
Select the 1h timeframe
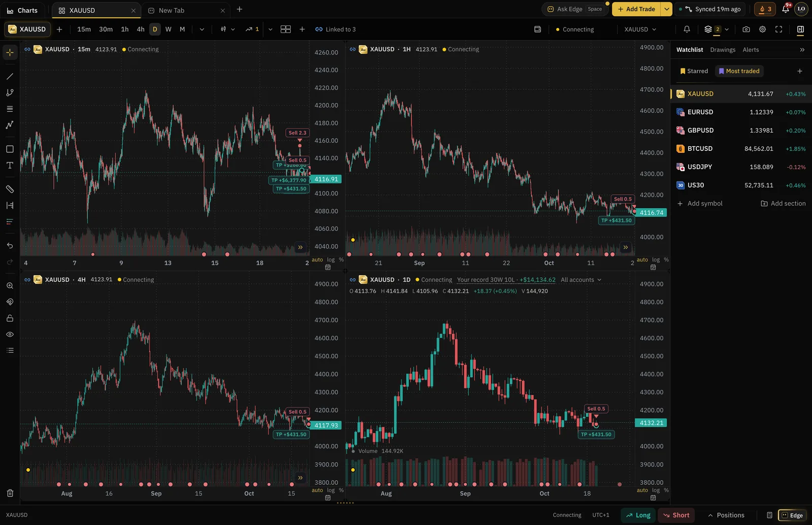click(x=125, y=29)
